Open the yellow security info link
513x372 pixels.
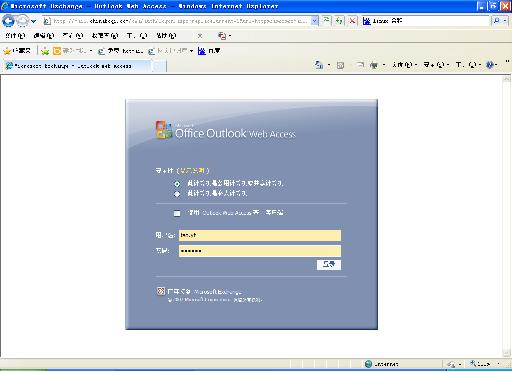coord(193,171)
